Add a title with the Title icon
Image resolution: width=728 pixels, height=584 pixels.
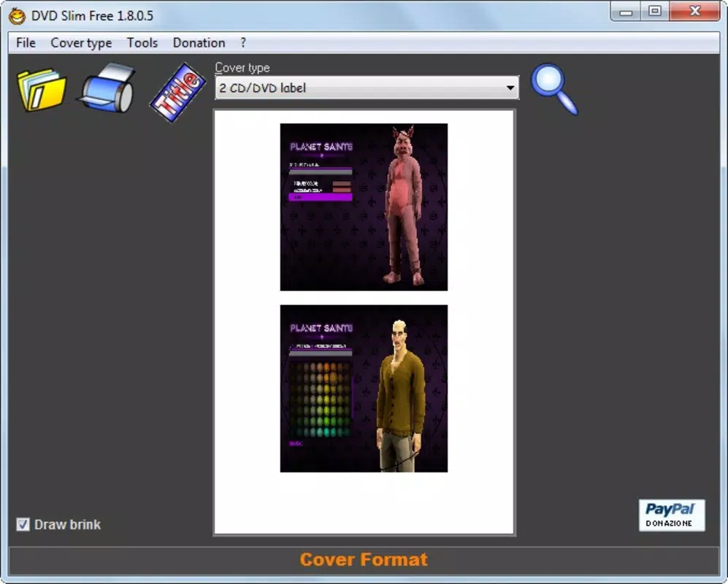178,93
